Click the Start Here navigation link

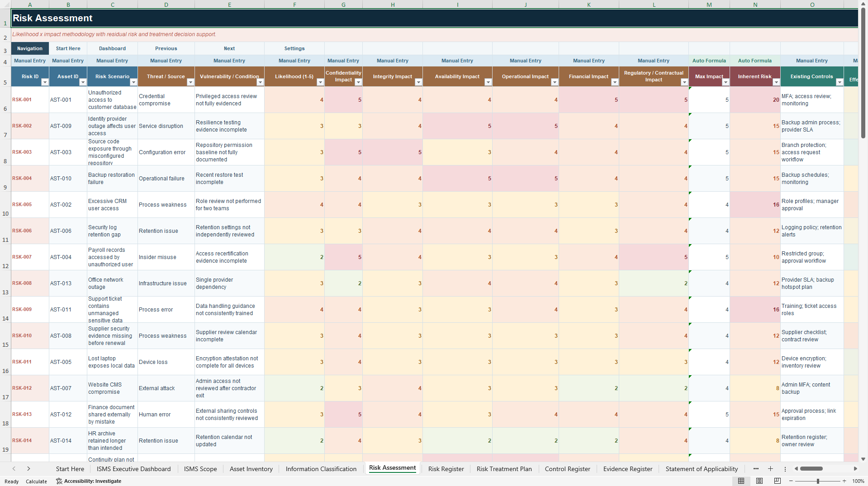[x=68, y=48]
